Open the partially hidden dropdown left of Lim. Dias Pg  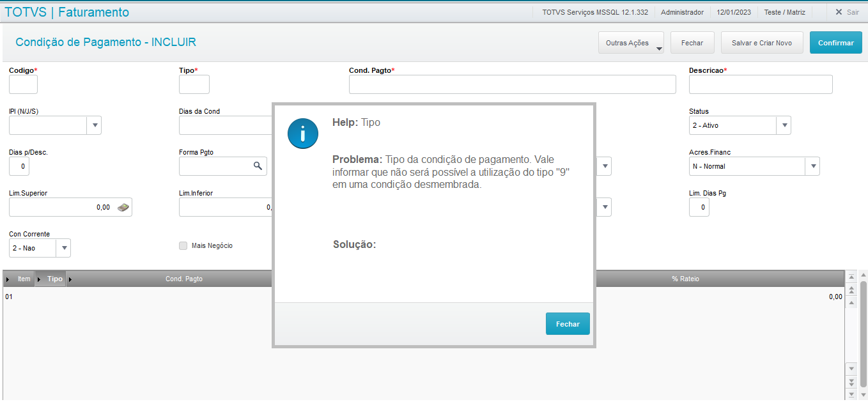coord(604,207)
